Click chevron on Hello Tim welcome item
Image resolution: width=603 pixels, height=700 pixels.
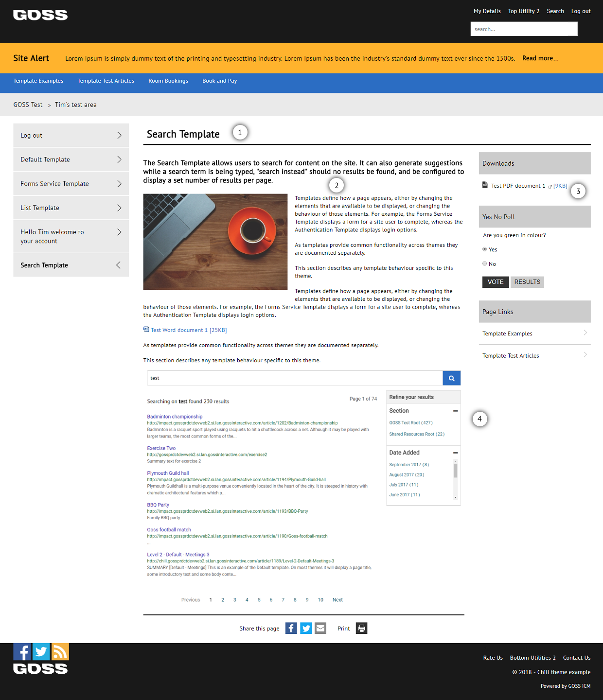[x=119, y=232]
